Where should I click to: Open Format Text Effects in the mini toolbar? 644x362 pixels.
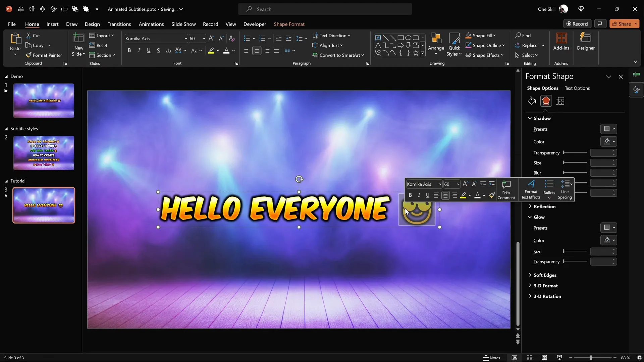531,190
